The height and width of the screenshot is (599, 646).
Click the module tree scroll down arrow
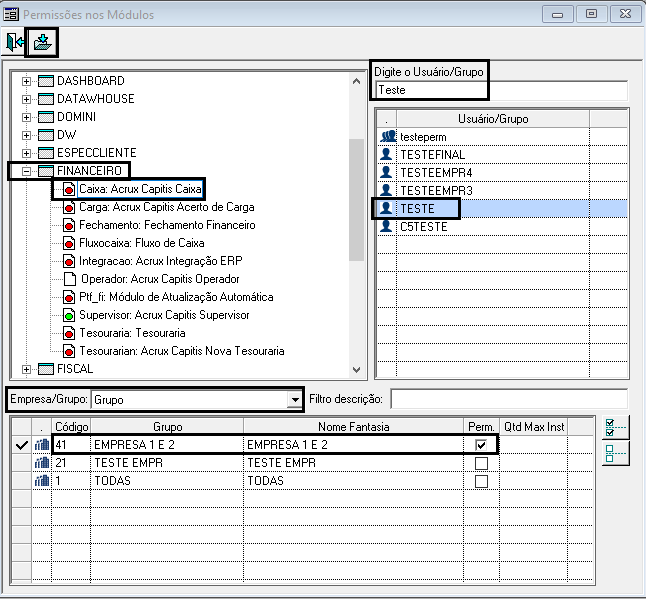pyautogui.click(x=356, y=370)
